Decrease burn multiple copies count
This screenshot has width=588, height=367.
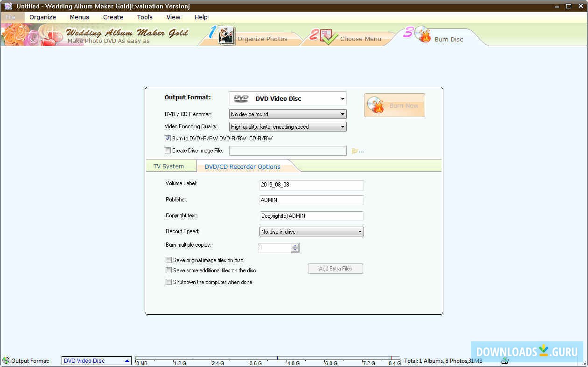coord(295,250)
